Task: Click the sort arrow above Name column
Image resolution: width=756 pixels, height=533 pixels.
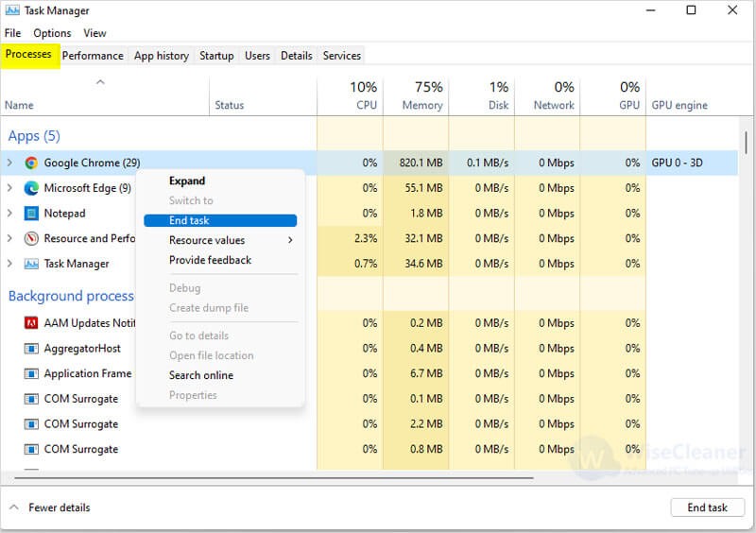Action: point(100,82)
